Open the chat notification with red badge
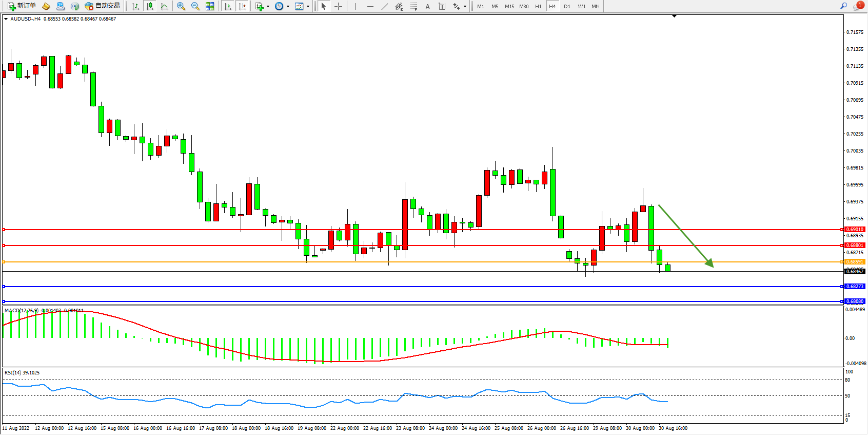Image resolution: width=868 pixels, height=435 pixels. pos(858,6)
